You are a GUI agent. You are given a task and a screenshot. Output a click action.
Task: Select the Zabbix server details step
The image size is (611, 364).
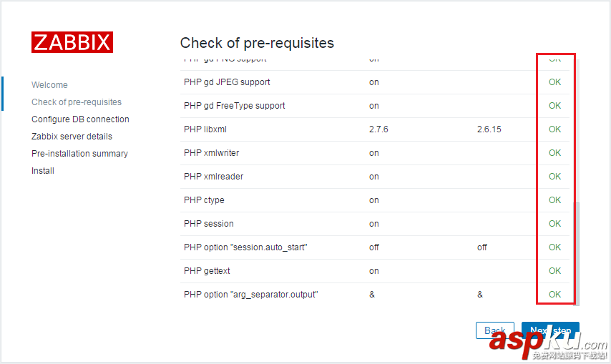pyautogui.click(x=72, y=137)
